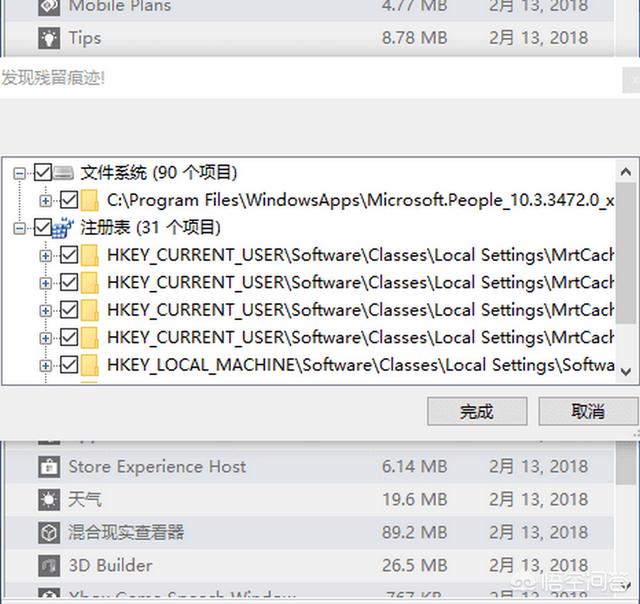The height and width of the screenshot is (604, 640).
Task: Expand the first HKEY_CURRENT_USER node
Action: tap(46, 256)
